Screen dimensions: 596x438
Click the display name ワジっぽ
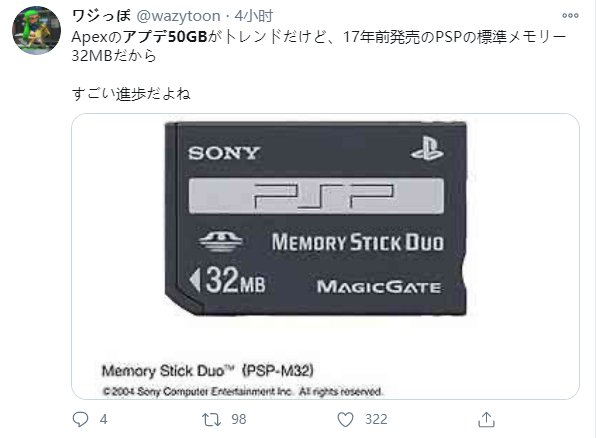pyautogui.click(x=101, y=16)
